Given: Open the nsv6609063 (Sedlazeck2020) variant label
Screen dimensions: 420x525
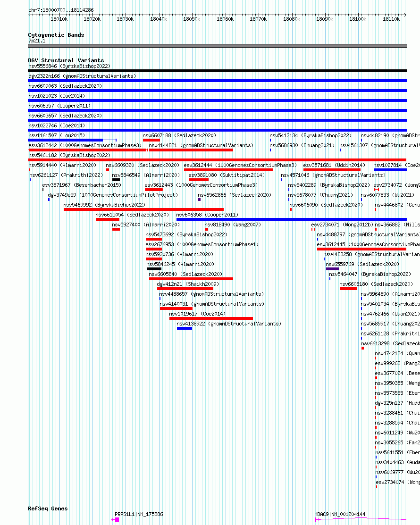Looking at the screenshot, I should tap(65, 86).
